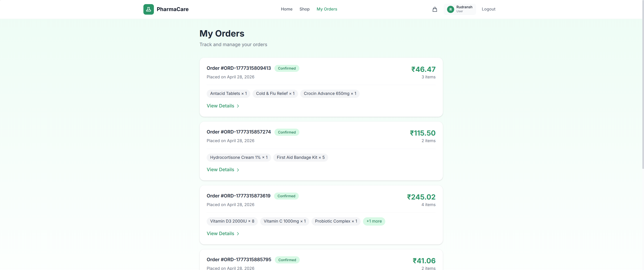
Task: Click the 4 items count label
Action: coord(428,205)
